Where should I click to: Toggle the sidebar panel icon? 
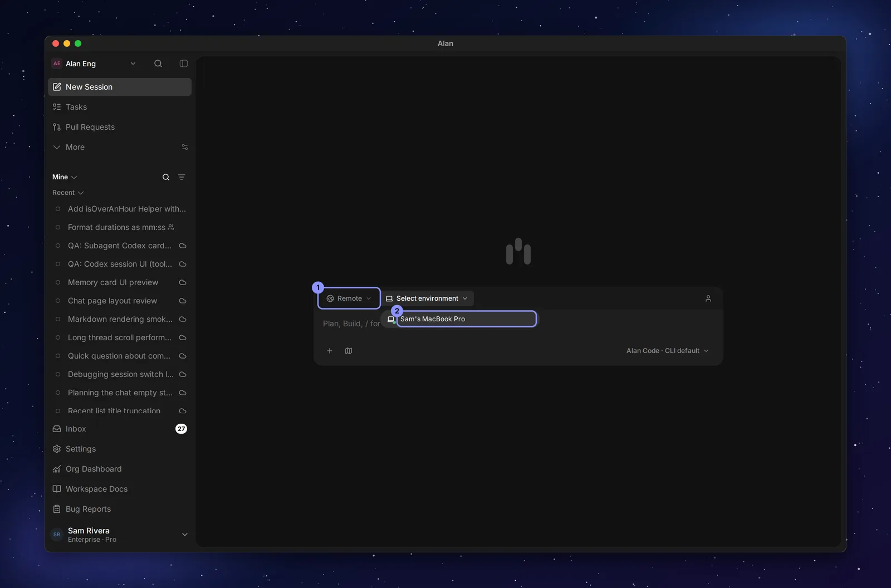184,63
